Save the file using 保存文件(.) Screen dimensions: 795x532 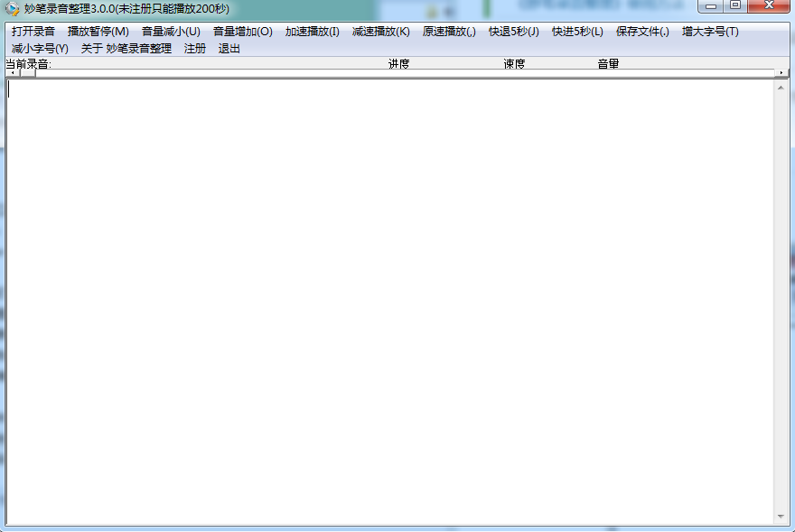click(642, 32)
